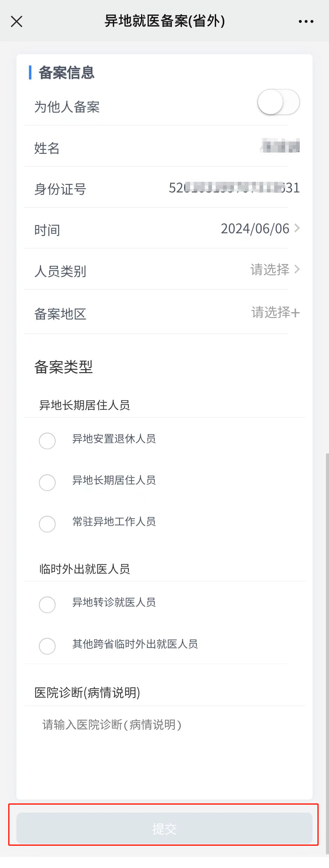329x868 pixels.
Task: Select 异地安置退休人员 radio option
Action: [x=47, y=441]
